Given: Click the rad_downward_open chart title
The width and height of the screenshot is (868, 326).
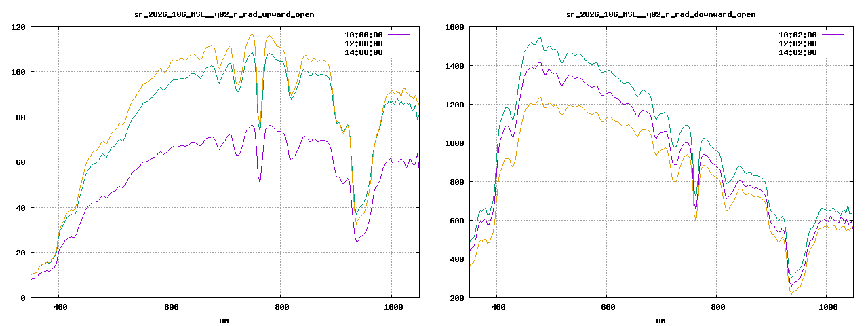Looking at the screenshot, I should [660, 14].
